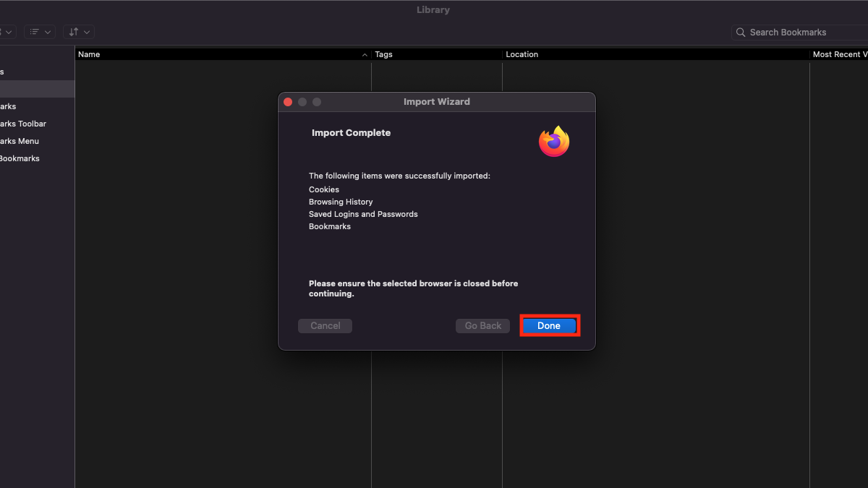Click the 'Library' window title
Image resolution: width=868 pixels, height=488 pixels.
coord(433,10)
